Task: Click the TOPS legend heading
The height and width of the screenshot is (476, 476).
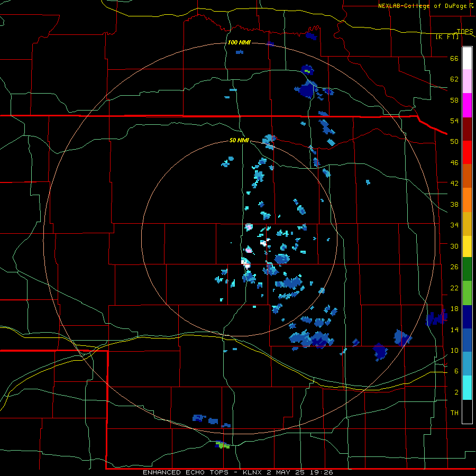Action: 465,31
